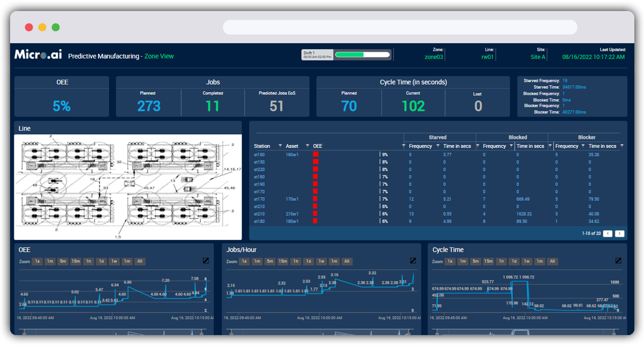Click the yellow browser window button
644x347 pixels.
(42, 27)
